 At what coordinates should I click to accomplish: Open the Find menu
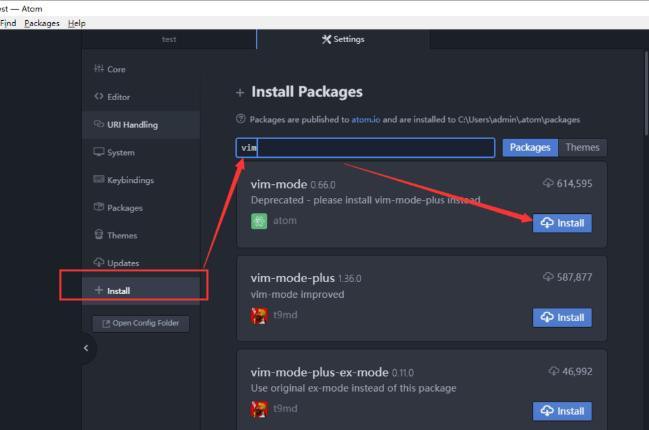(8, 23)
